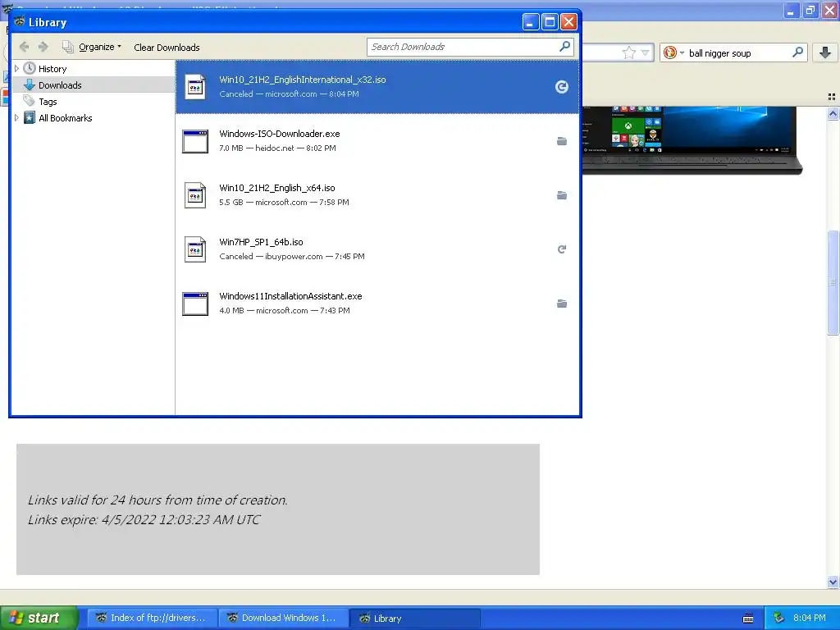Viewport: 840px width, 630px height.
Task: Click the Win7HP_SP1_64b.iso file icon
Action: tap(195, 249)
